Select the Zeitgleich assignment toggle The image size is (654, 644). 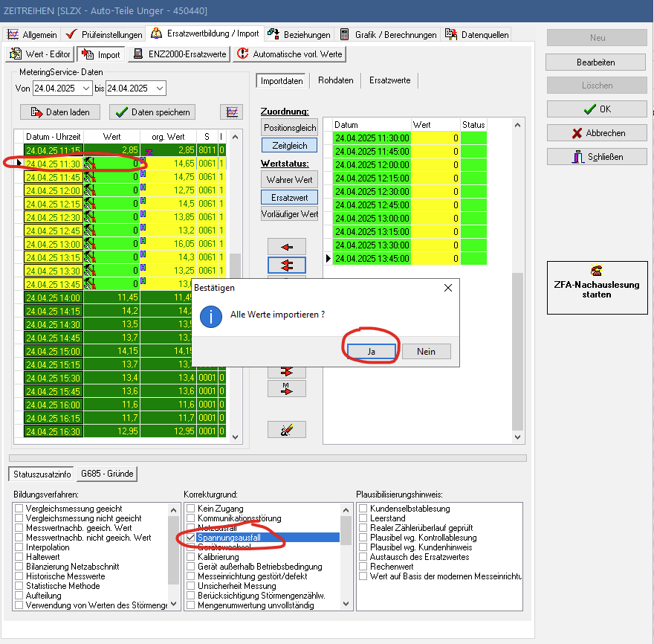pyautogui.click(x=288, y=146)
